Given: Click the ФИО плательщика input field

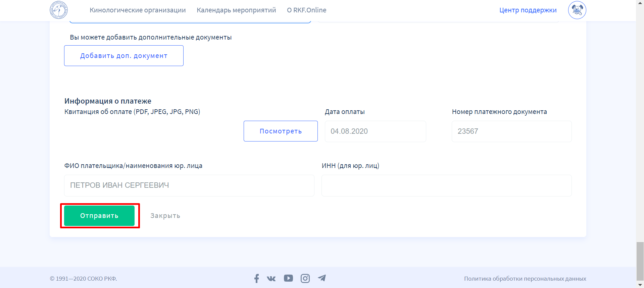Looking at the screenshot, I should pyautogui.click(x=189, y=185).
